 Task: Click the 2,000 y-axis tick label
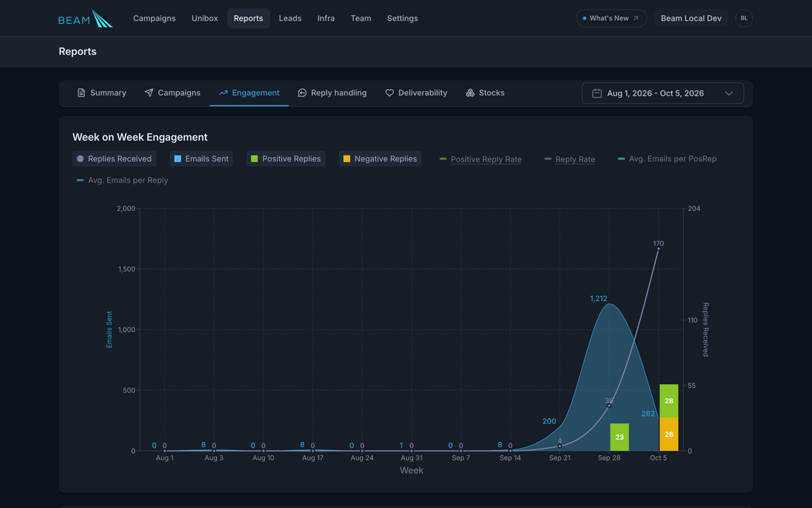click(x=126, y=208)
